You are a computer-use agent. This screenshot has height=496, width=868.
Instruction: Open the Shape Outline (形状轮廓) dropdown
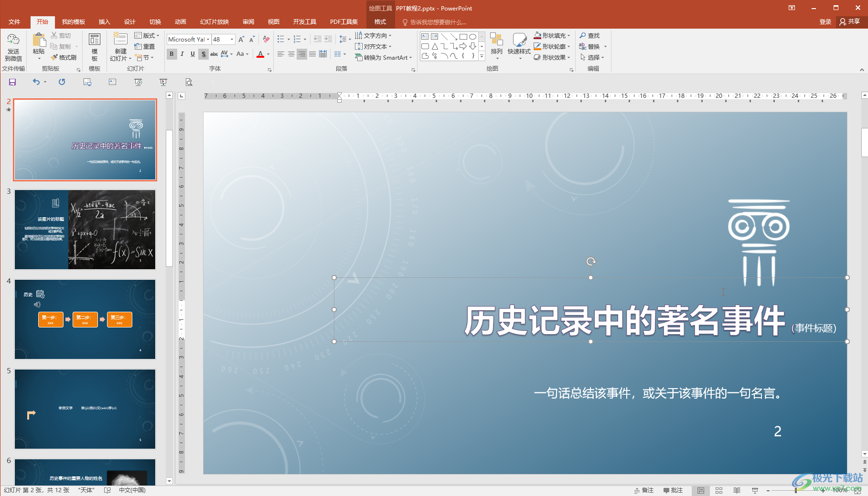pos(552,46)
